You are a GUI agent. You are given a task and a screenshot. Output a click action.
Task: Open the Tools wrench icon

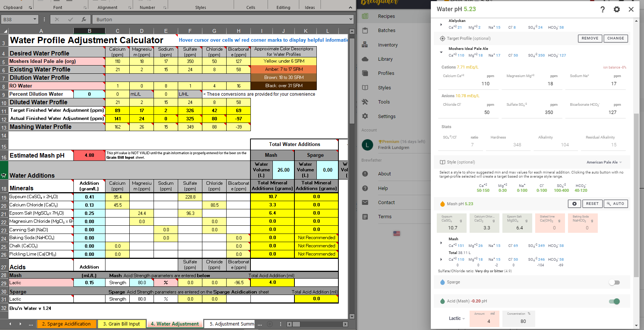(x=365, y=102)
